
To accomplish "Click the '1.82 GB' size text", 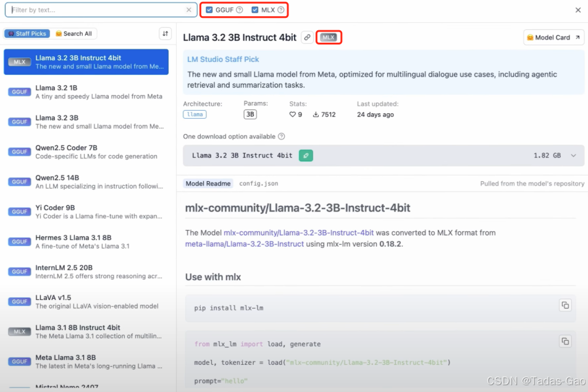I will coord(547,155).
